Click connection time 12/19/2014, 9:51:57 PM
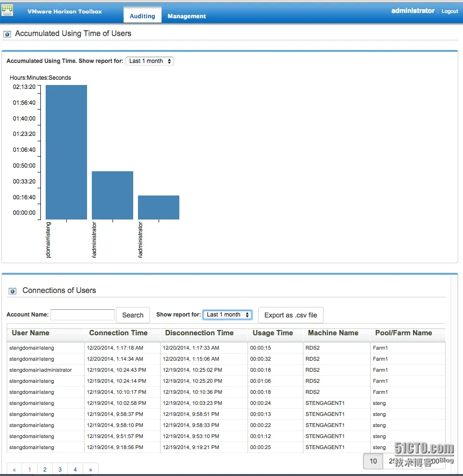Screen dimensions: 463x476 click(115, 436)
